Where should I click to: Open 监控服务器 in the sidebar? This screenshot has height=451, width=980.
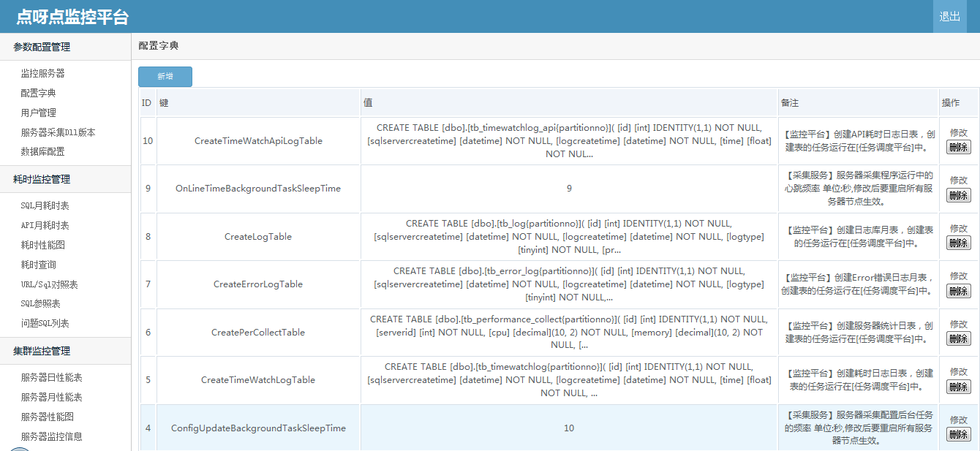(43, 73)
